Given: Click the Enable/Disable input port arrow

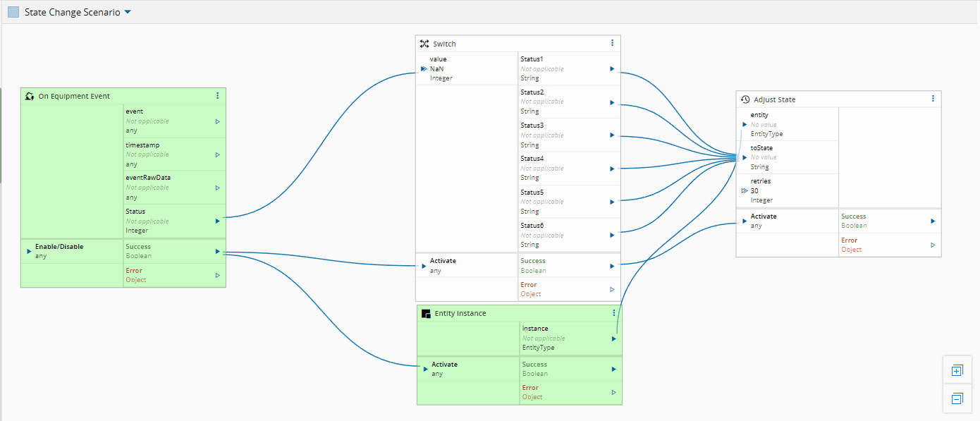Looking at the screenshot, I should point(29,251).
